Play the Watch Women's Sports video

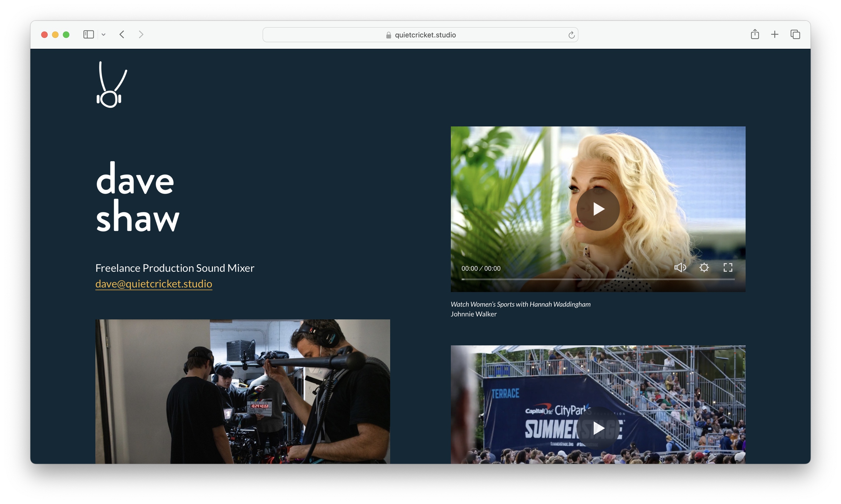point(598,209)
